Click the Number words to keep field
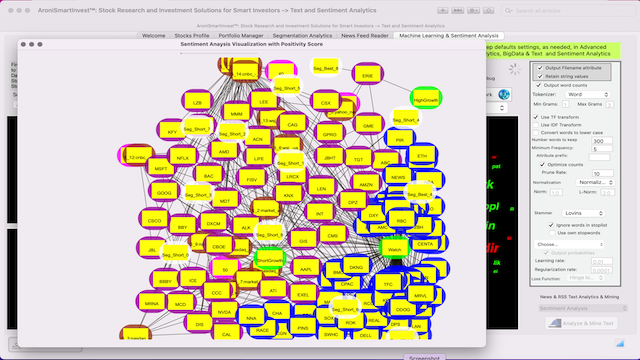Screen dimensions: 640x360 [x=602, y=140]
